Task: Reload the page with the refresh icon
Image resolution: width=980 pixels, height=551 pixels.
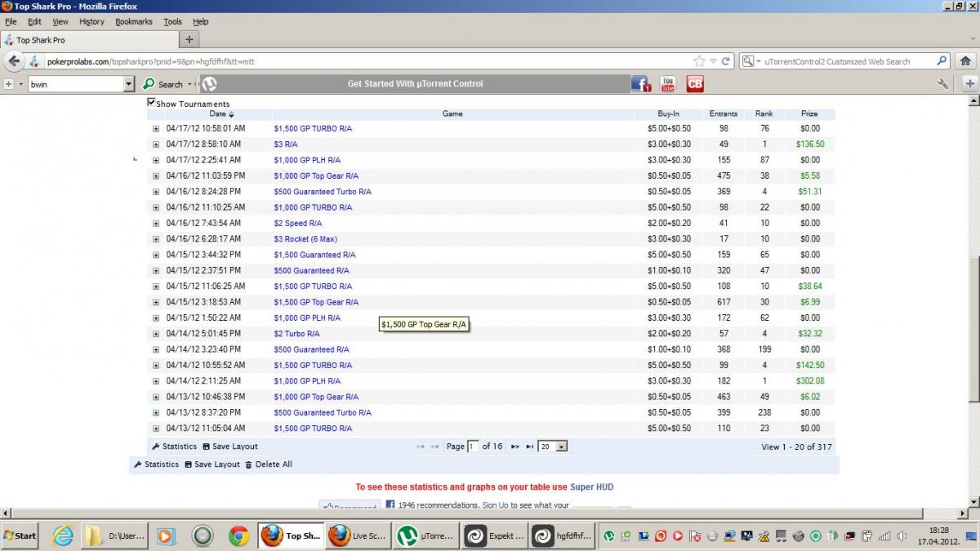Action: coord(725,61)
